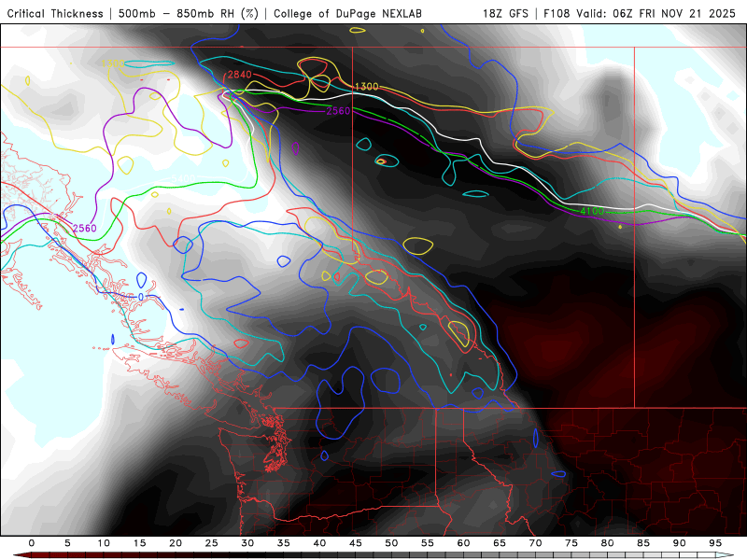The image size is (747, 560).
Task: Click the colorbar tick label "80"
Action: (608, 543)
